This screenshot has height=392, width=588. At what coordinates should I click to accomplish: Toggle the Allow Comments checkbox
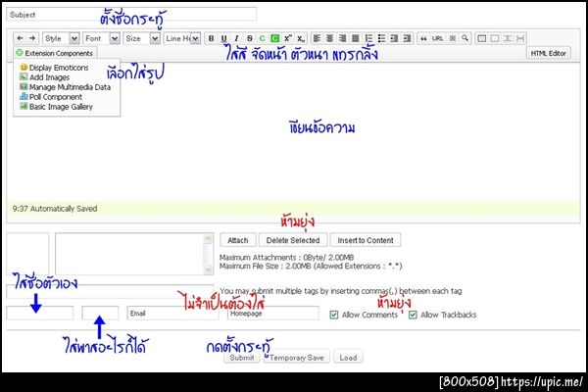point(334,315)
